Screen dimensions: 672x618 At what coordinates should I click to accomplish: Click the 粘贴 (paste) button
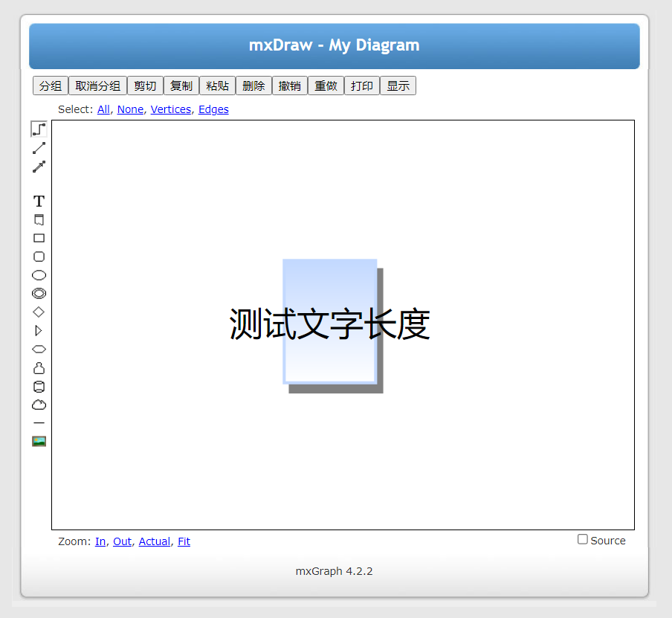point(217,86)
